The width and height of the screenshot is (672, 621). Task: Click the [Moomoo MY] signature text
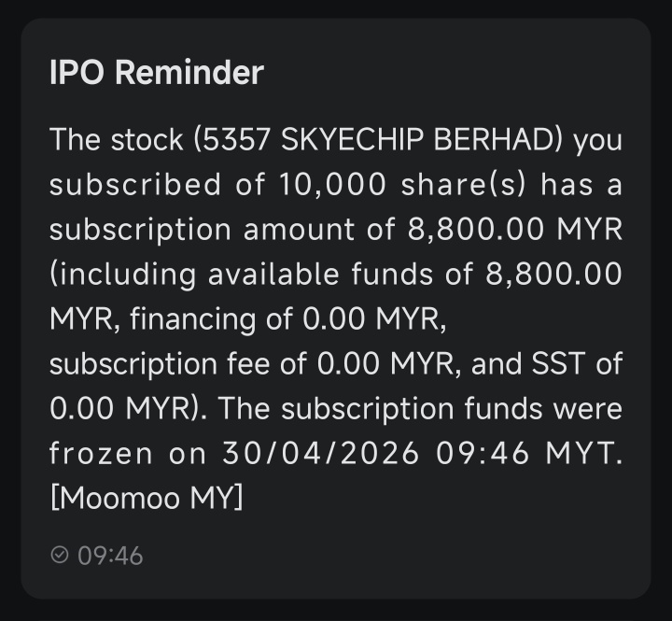[x=147, y=498]
